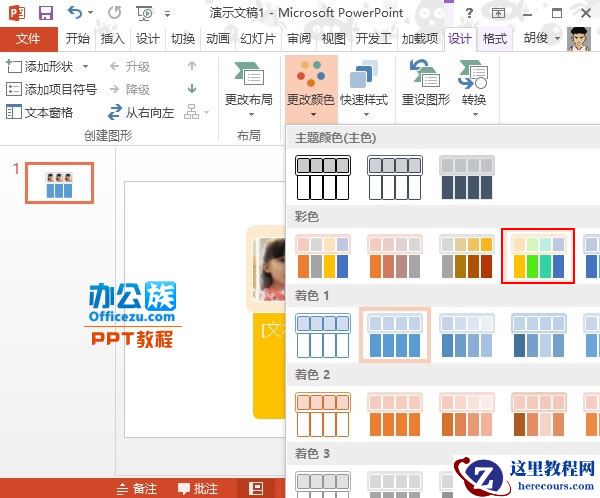Open Customize Quick Access Toolbar dropdown
The height and width of the screenshot is (498, 600).
[x=167, y=14]
